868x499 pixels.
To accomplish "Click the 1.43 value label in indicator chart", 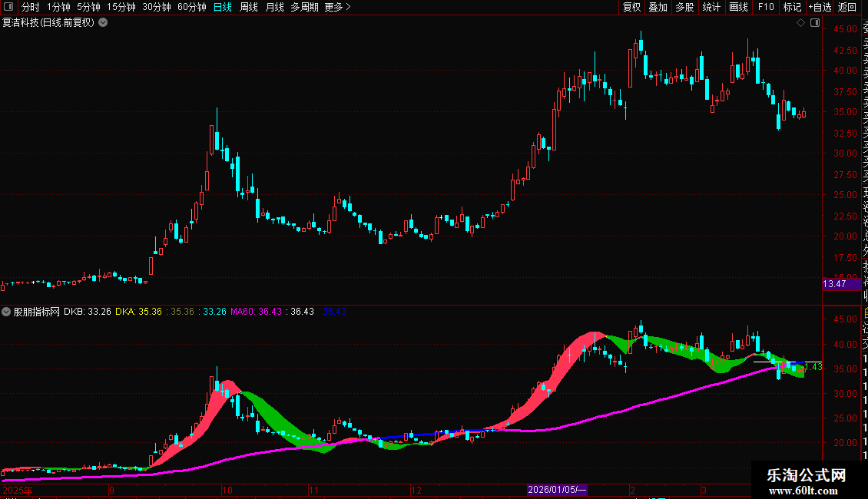I will pos(813,367).
